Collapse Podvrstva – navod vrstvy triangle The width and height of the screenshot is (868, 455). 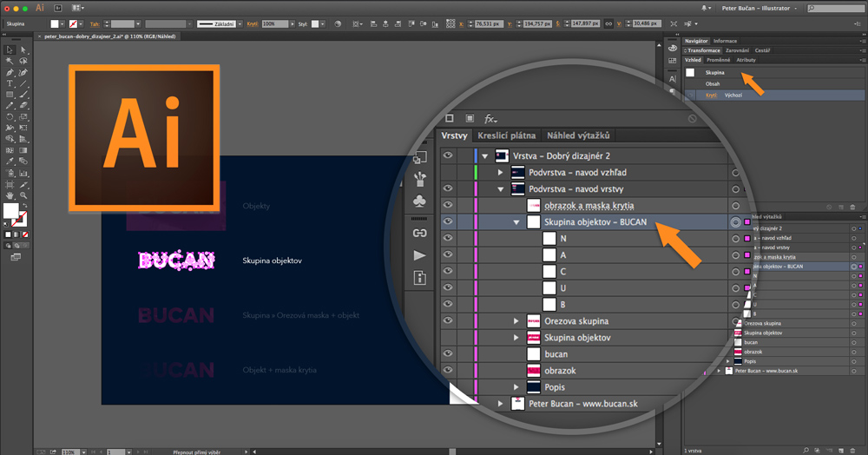(x=501, y=188)
